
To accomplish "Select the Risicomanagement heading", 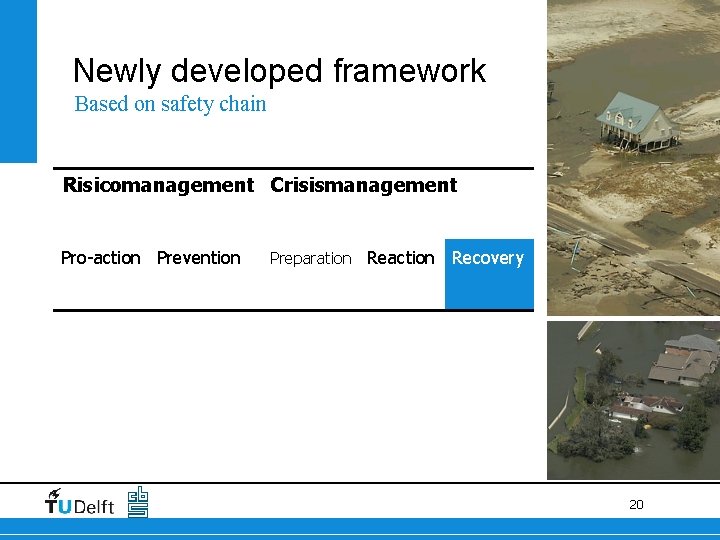I will click(x=158, y=186).
